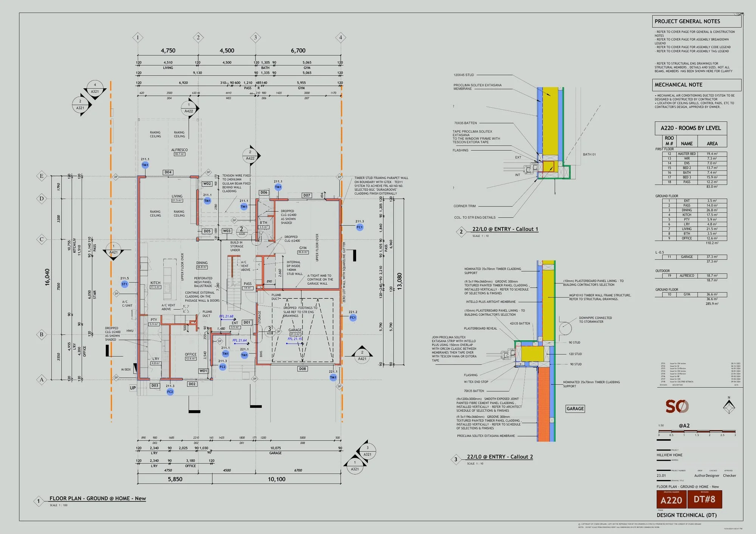This screenshot has width=756, height=534.
Task: Click the 1:50 scale bar
Action: pyautogui.click(x=697, y=431)
